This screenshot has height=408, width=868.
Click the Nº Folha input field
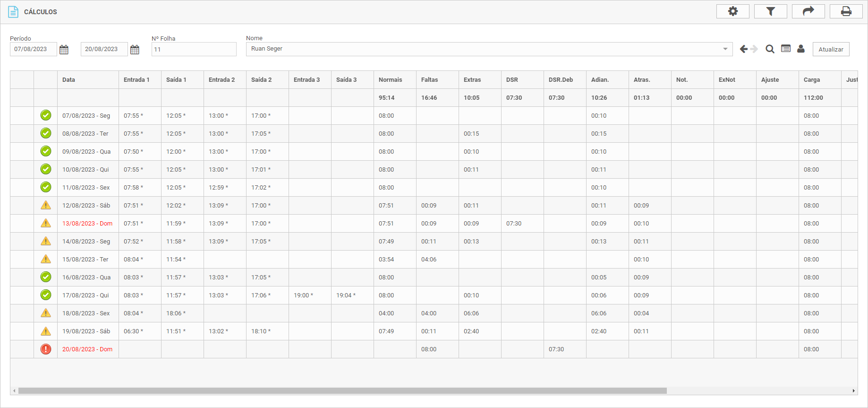[194, 50]
